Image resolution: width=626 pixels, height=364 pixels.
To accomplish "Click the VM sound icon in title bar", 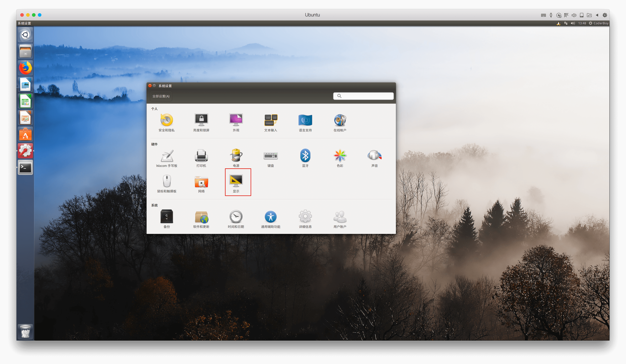I will pyautogui.click(x=574, y=15).
